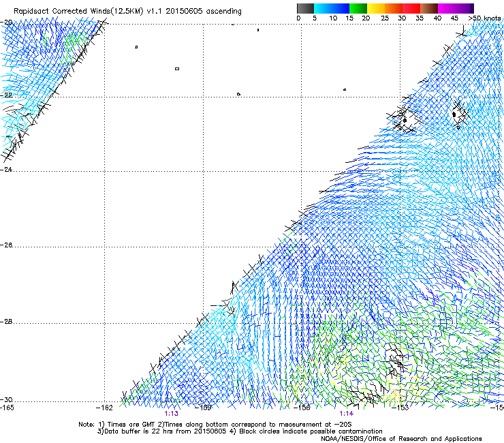Click the -165 longitude axis label
The image size is (504, 443).
7,408
